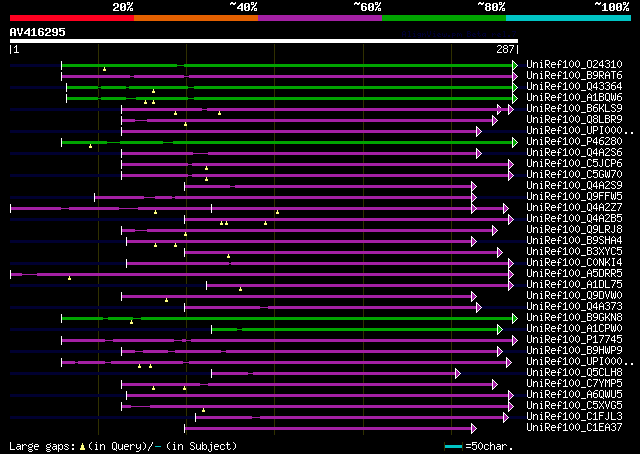Click the yellow gap marker under B9GKN8 bar

click(x=131, y=322)
